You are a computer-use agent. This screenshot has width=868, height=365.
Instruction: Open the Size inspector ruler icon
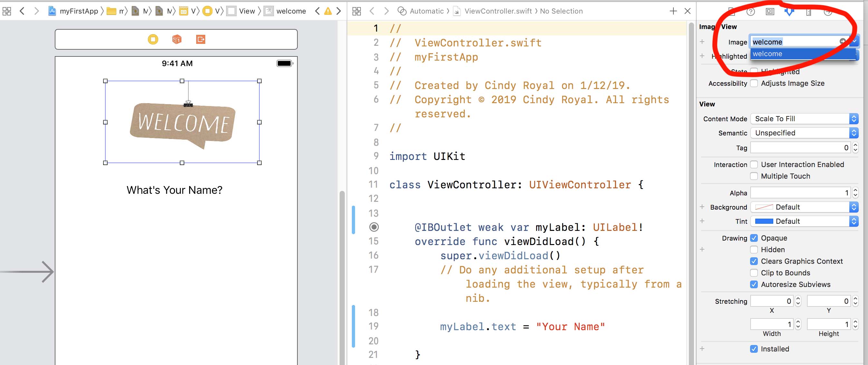coord(808,12)
